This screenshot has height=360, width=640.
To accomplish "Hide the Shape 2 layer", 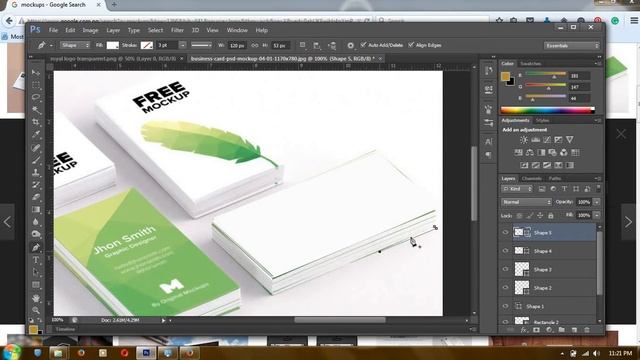I will coord(505,288).
